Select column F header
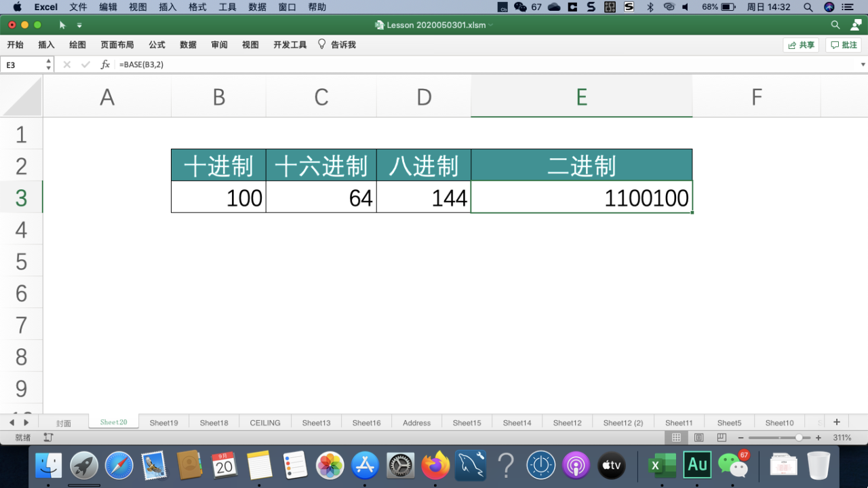Image resolution: width=868 pixels, height=488 pixels. pos(757,97)
